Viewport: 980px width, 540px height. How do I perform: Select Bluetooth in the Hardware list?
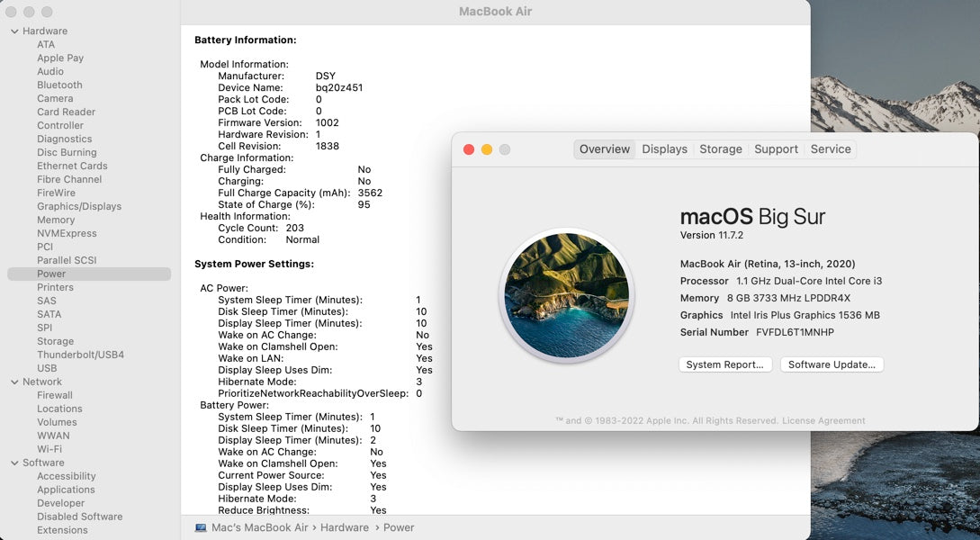[x=59, y=85]
